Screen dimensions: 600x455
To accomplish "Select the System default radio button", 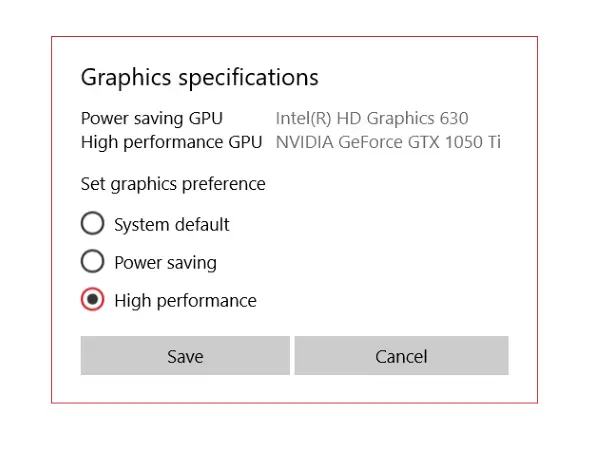I will [92, 223].
